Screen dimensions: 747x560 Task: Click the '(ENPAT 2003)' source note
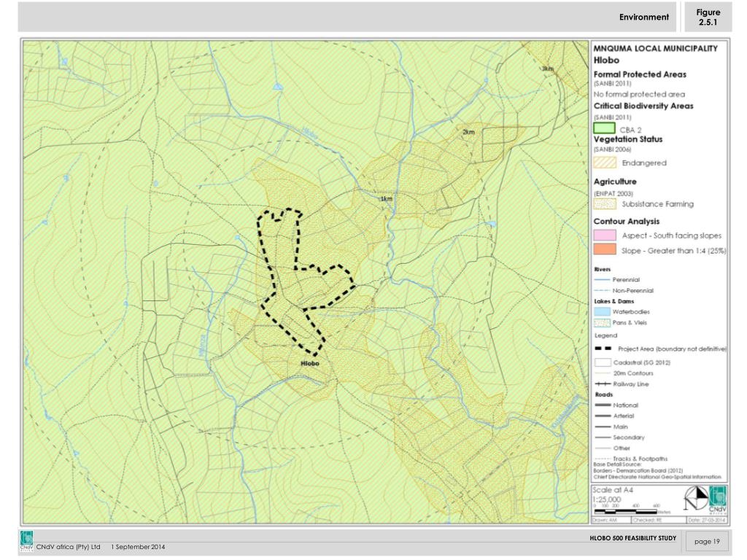tap(613, 193)
